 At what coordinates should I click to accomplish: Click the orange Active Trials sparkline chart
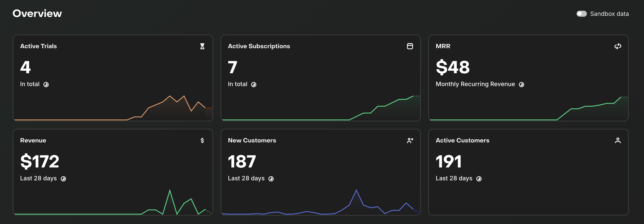coord(113,108)
